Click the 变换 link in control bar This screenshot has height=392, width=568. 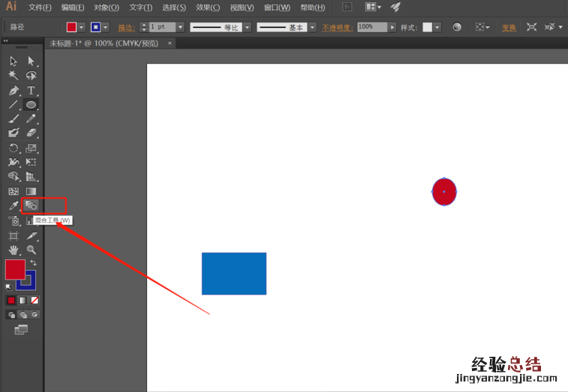click(x=509, y=28)
